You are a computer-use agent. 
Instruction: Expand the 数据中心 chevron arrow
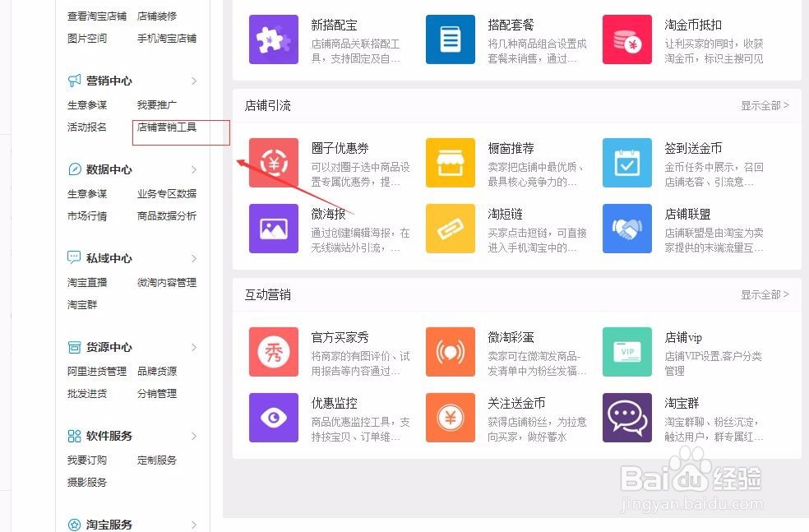194,169
